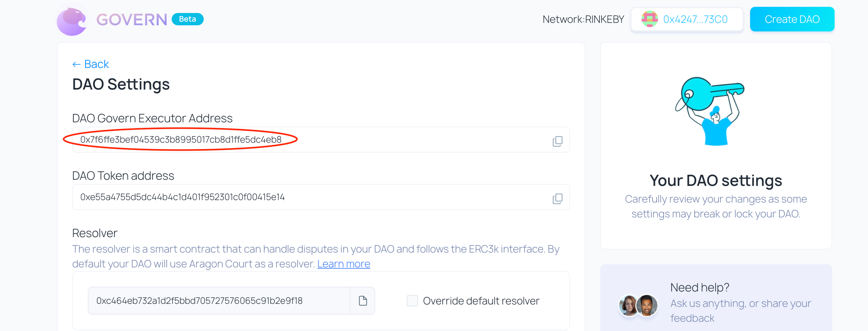Click the Create DAO button
This screenshot has height=331, width=868.
[x=792, y=19]
